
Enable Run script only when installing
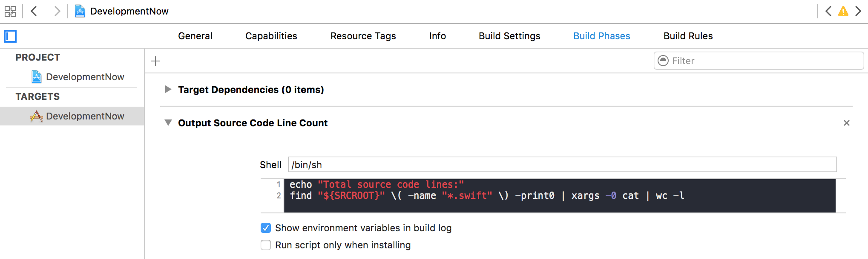pyautogui.click(x=266, y=245)
